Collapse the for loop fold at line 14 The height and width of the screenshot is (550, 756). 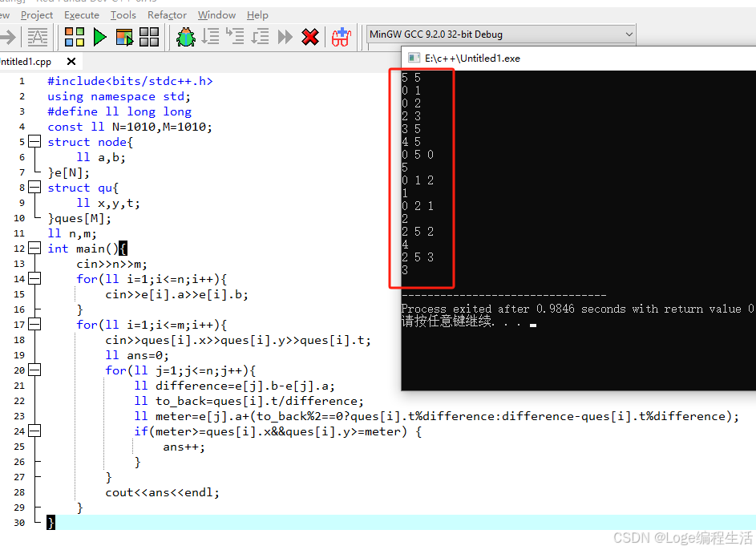click(x=34, y=279)
